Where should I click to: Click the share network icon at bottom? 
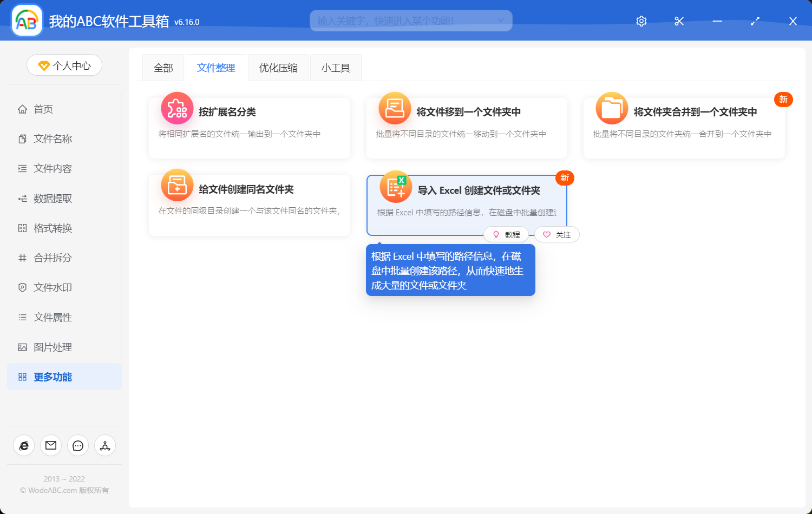click(105, 445)
